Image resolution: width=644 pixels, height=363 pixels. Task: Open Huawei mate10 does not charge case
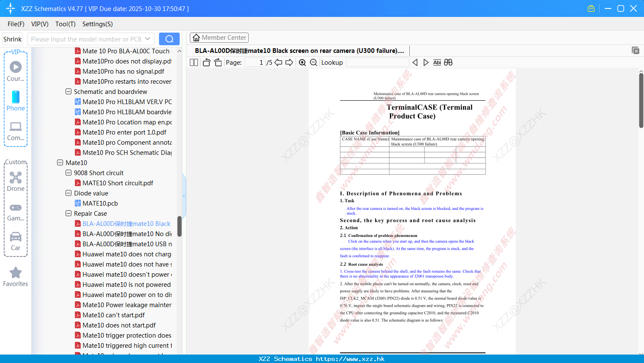point(127,254)
